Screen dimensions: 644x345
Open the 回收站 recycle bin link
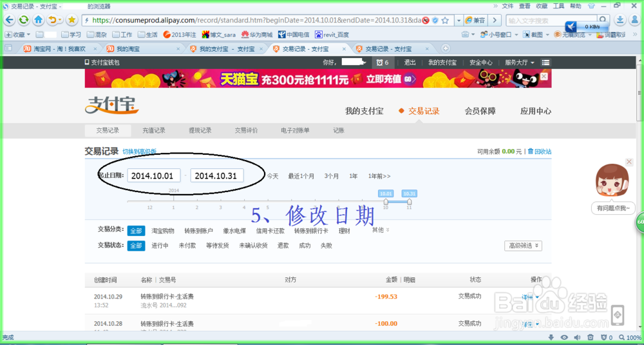[540, 152]
